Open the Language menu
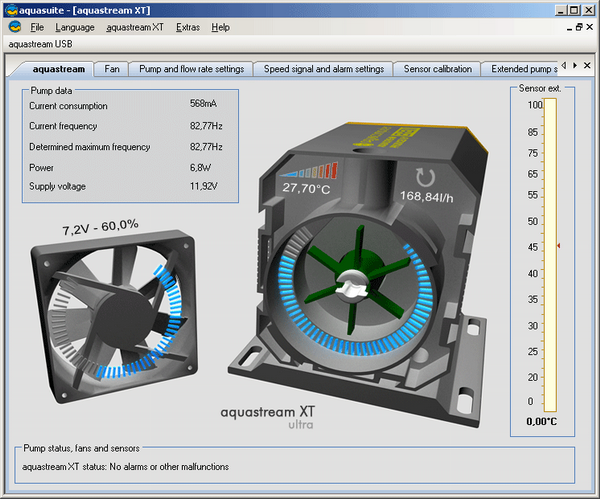This screenshot has height=499, width=600. point(75,27)
